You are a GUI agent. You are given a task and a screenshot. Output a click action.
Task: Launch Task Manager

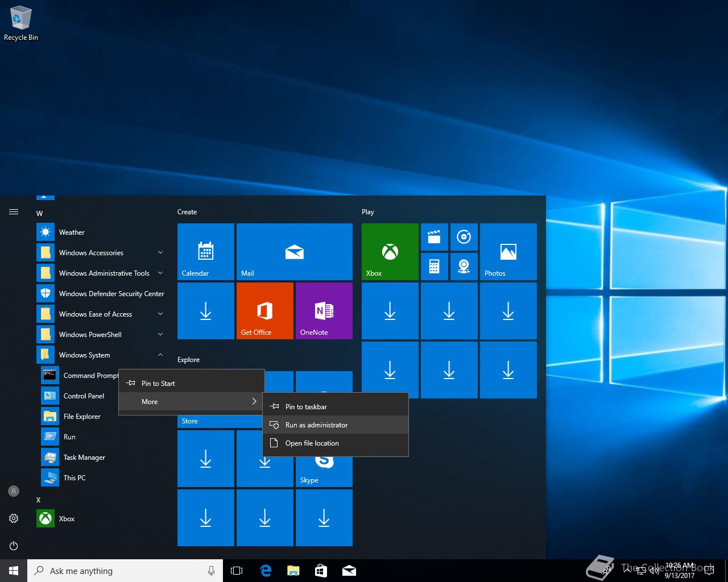pos(102,457)
